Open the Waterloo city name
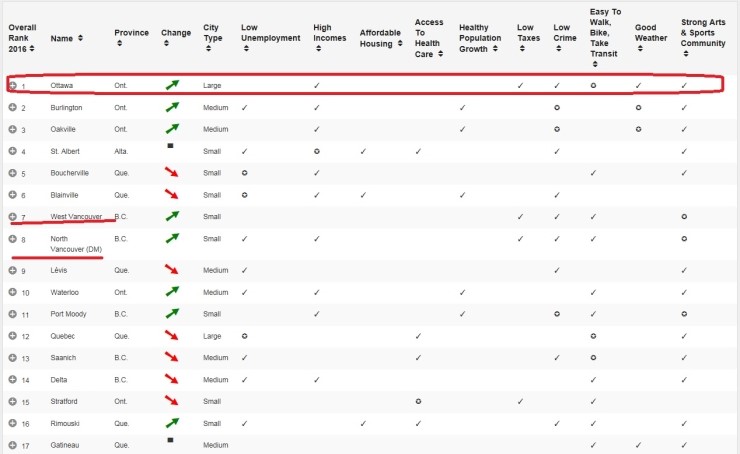 (x=65, y=292)
